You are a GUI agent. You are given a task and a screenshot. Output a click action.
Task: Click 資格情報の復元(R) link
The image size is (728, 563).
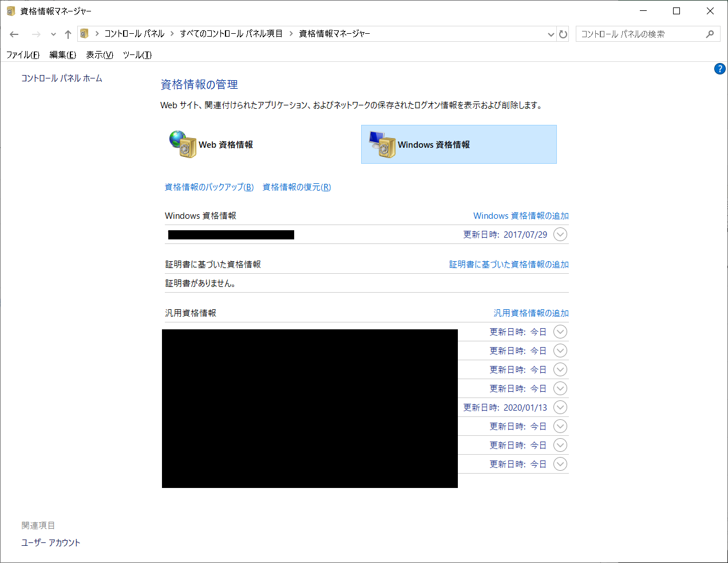(x=296, y=187)
